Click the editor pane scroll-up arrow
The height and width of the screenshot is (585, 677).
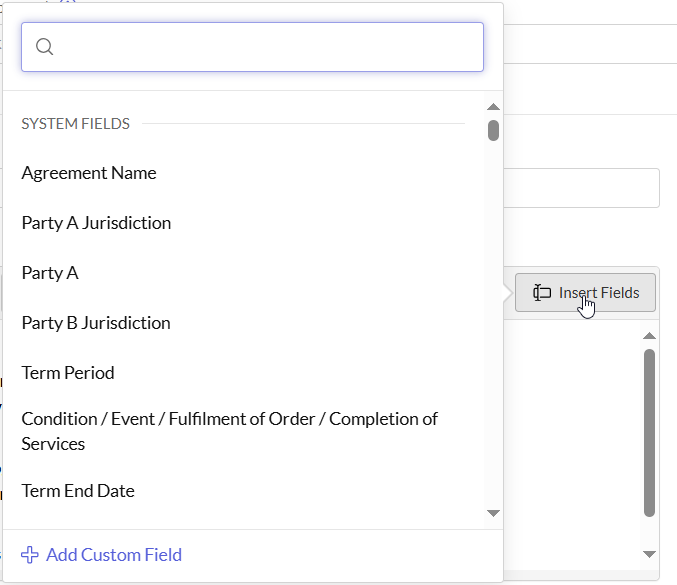pos(649,336)
